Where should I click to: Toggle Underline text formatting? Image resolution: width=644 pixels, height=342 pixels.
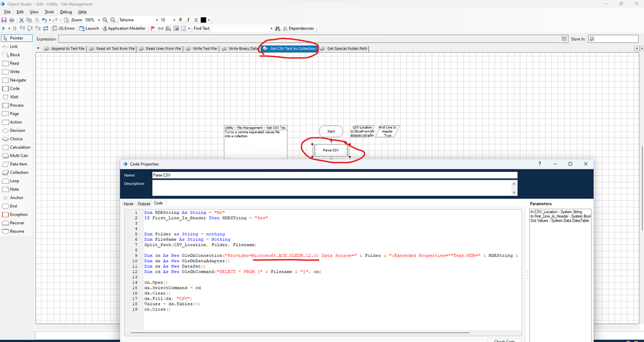[196, 20]
